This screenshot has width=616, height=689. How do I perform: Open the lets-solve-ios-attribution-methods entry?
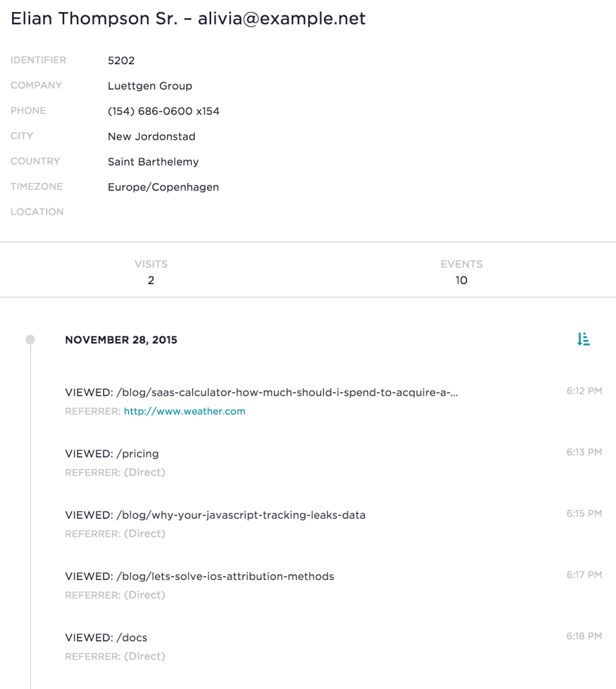tap(199, 576)
